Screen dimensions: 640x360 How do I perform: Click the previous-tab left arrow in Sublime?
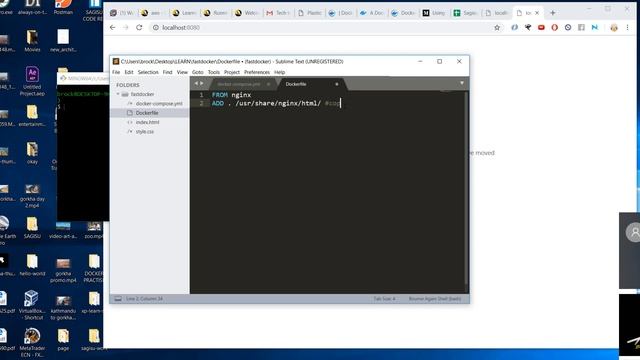coord(196,84)
